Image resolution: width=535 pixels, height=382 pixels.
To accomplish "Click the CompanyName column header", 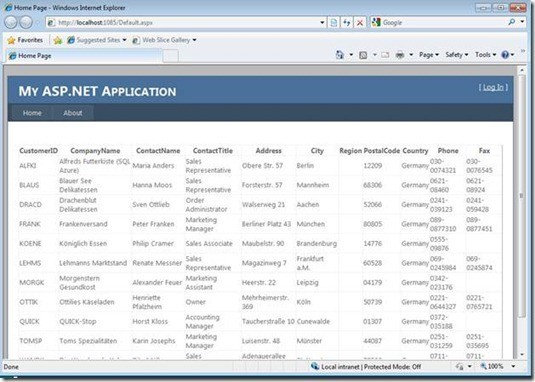I will (95, 151).
